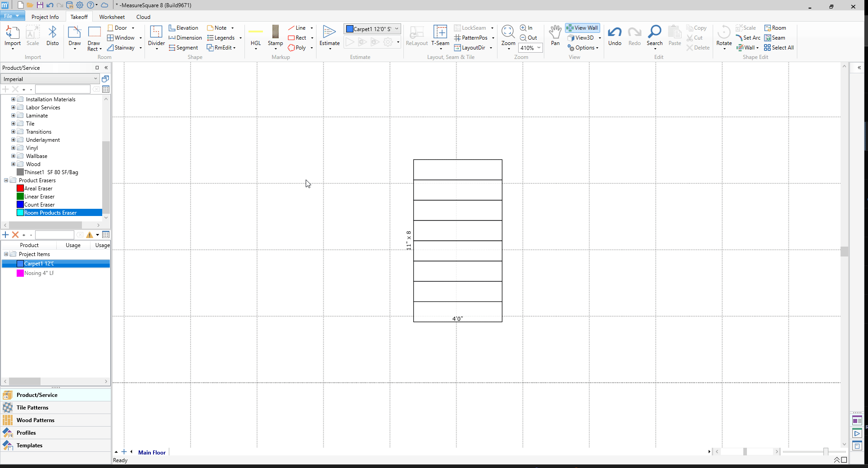Collapse the Product Erasers folder
This screenshot has width=868, height=468.
pyautogui.click(x=6, y=180)
